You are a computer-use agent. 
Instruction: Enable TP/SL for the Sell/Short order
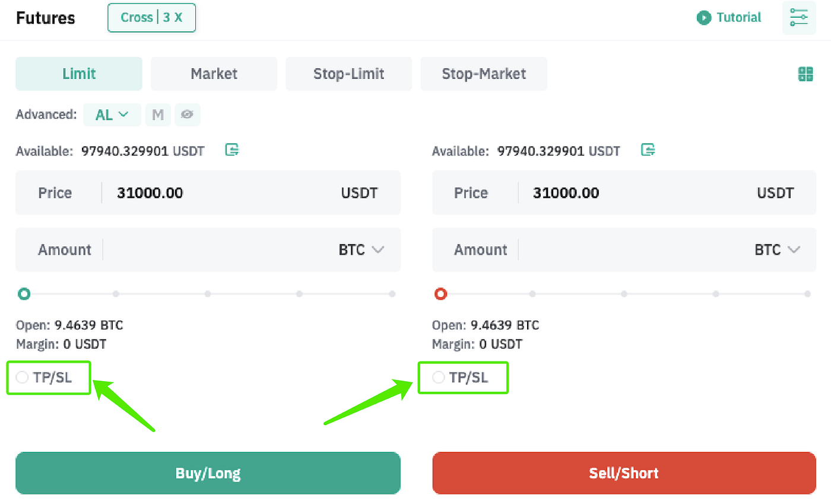click(439, 377)
